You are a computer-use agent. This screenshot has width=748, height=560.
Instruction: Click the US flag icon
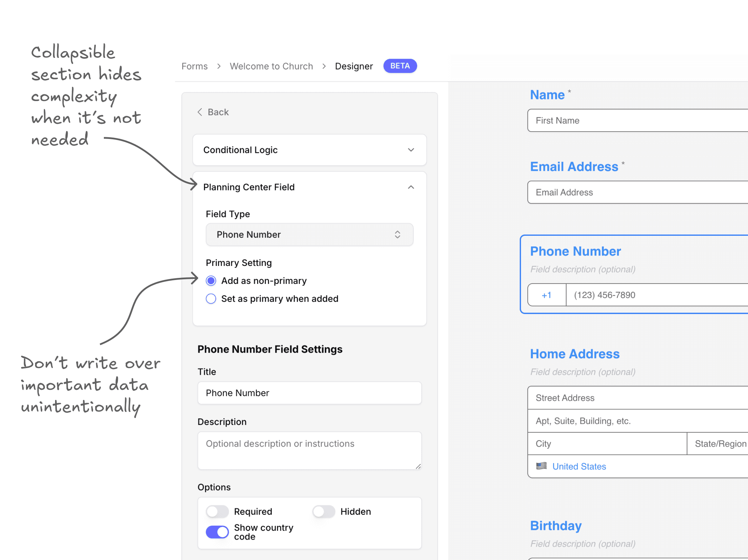(541, 466)
